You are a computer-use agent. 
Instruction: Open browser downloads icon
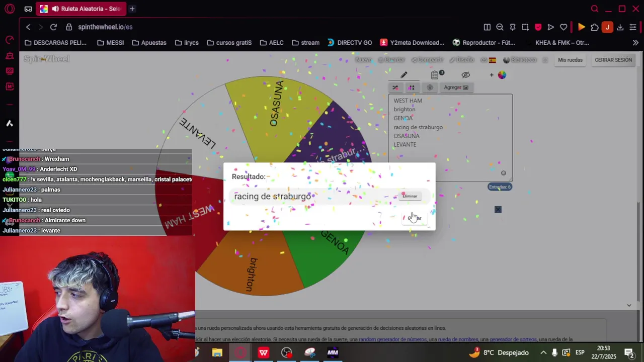620,27
